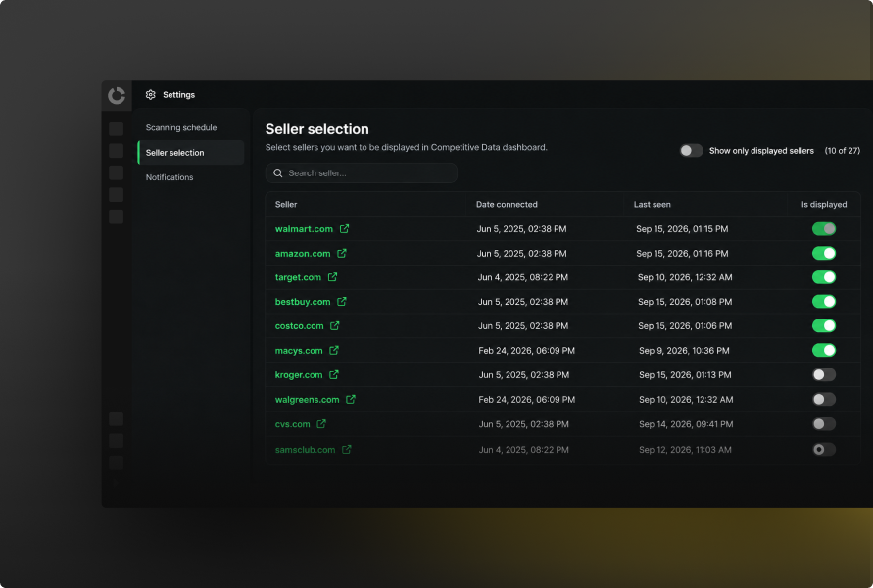Select Seller selection menu item
This screenshot has width=873, height=588.
tap(191, 153)
